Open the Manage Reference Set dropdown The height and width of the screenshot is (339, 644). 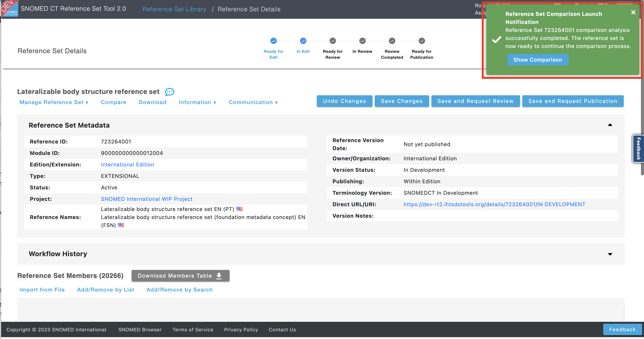point(54,102)
